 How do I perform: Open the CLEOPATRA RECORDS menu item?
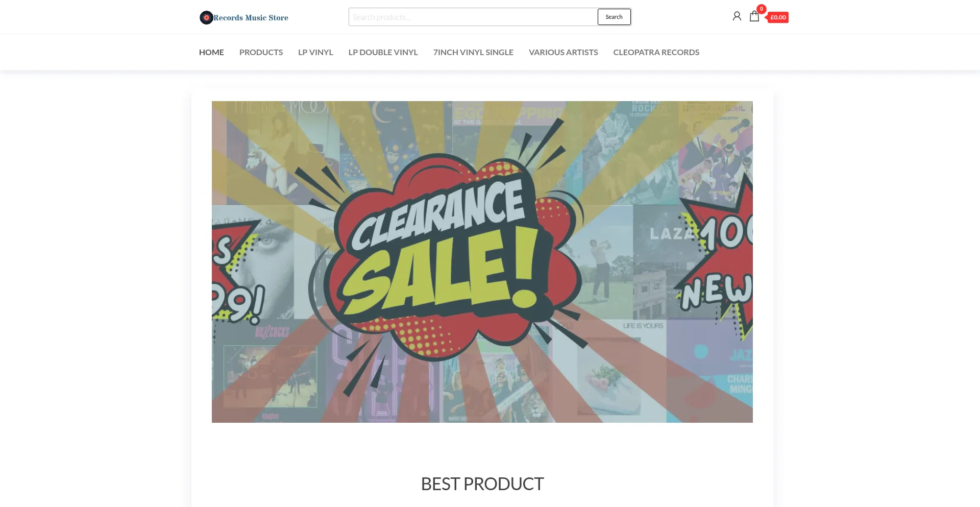tap(656, 52)
